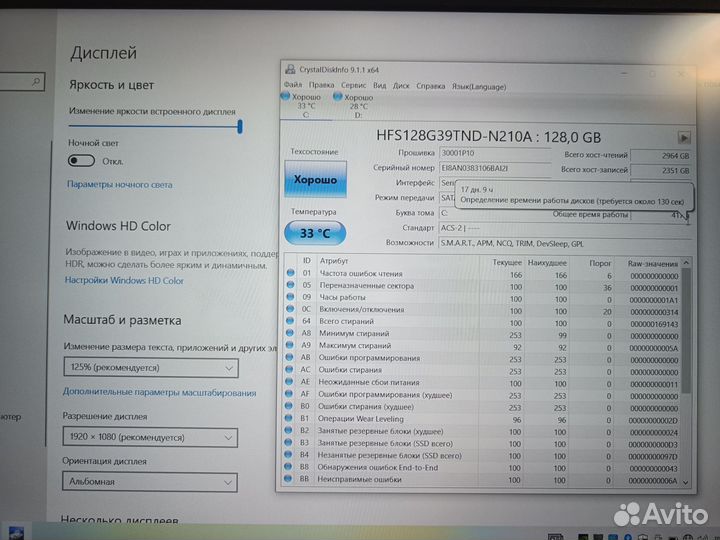The image size is (720, 540).
Task: Click raw value 00000169143 of Всего стираний
Action: pos(654,324)
